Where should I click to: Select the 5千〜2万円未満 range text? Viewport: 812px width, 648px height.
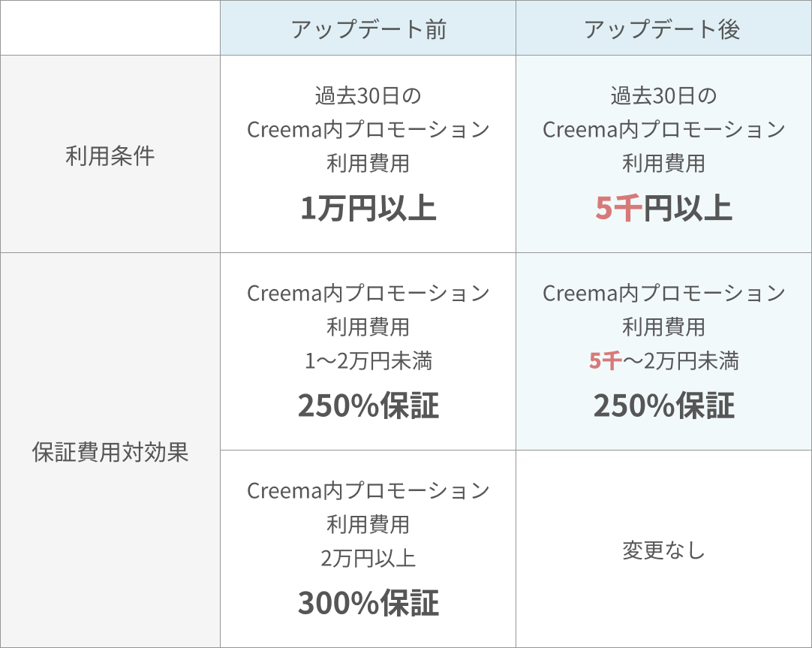click(x=663, y=362)
